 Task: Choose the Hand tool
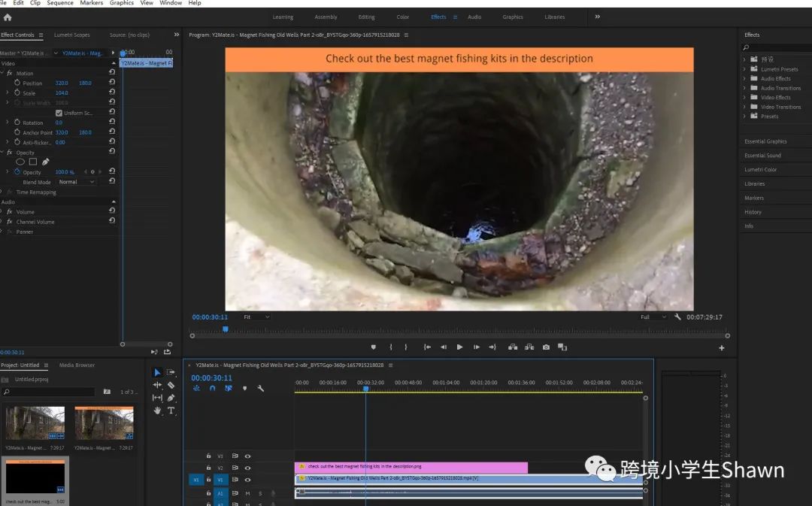pos(157,411)
